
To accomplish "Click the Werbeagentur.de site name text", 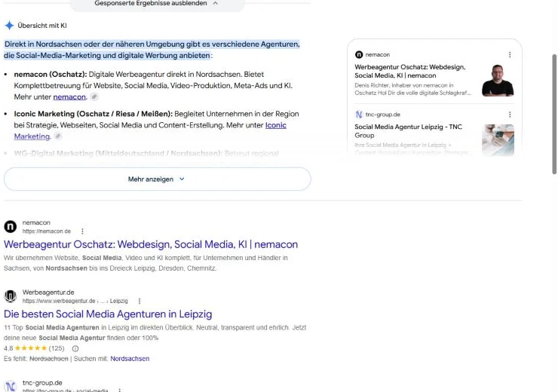I will [x=48, y=292].
